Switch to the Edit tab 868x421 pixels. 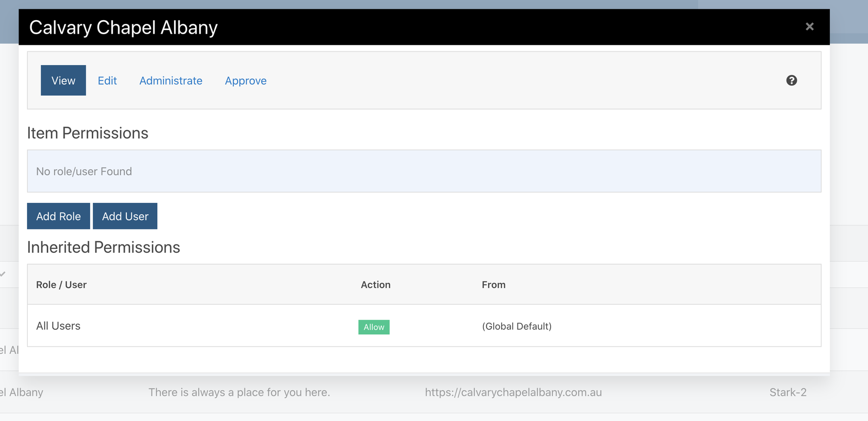click(107, 81)
